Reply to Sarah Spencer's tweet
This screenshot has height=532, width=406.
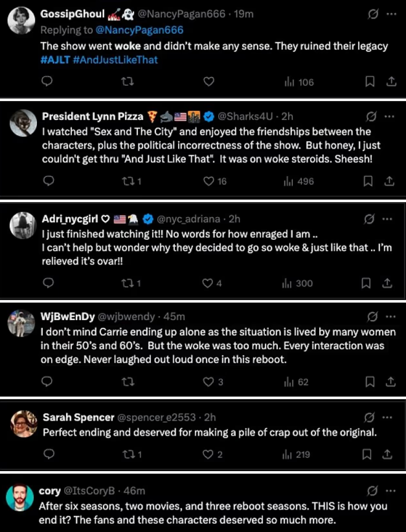point(48,454)
